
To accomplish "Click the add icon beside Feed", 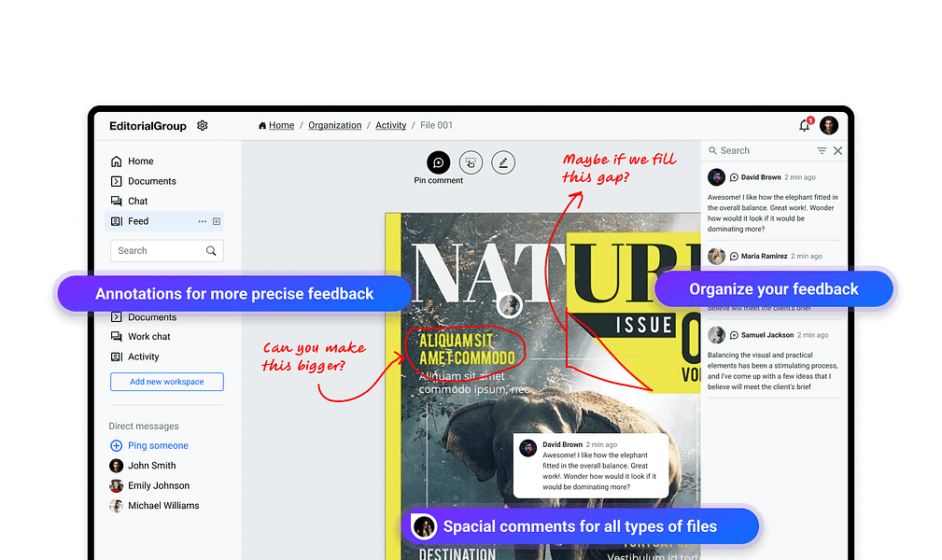I will tap(217, 222).
